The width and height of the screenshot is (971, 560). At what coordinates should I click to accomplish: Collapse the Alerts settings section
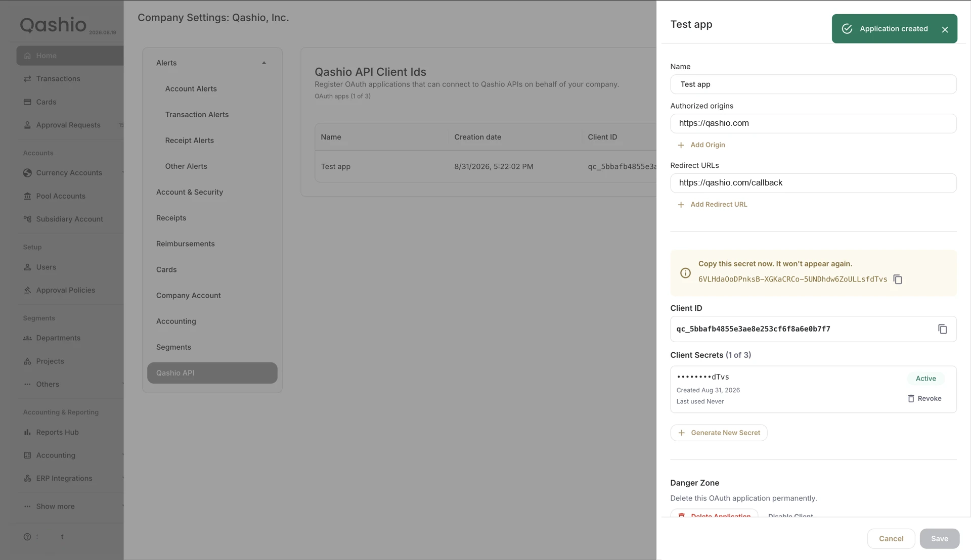(263, 63)
